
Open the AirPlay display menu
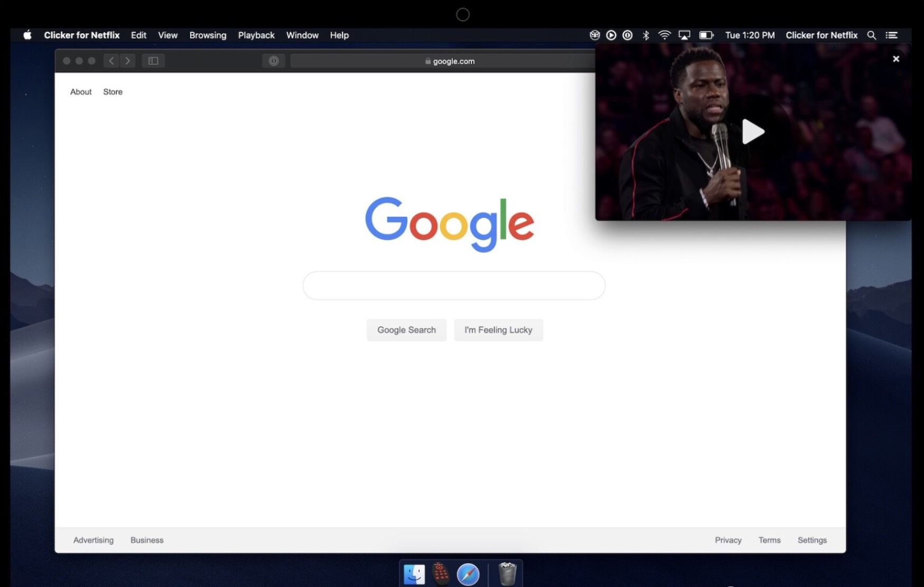684,35
